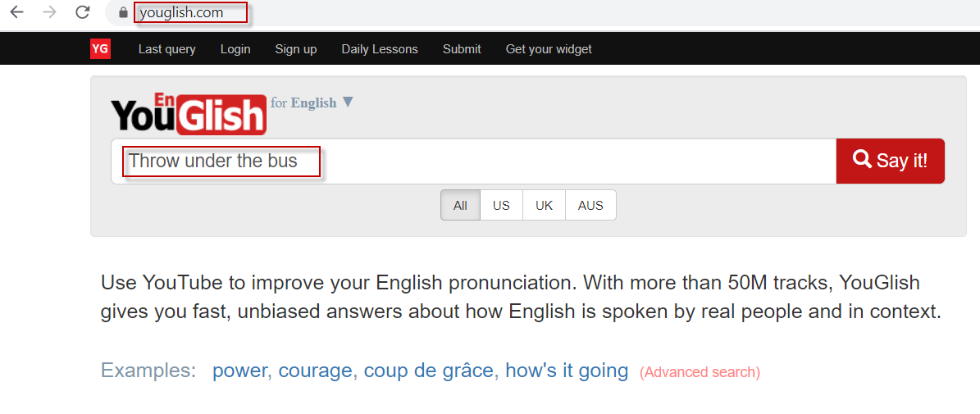Open the Login page

[235, 49]
